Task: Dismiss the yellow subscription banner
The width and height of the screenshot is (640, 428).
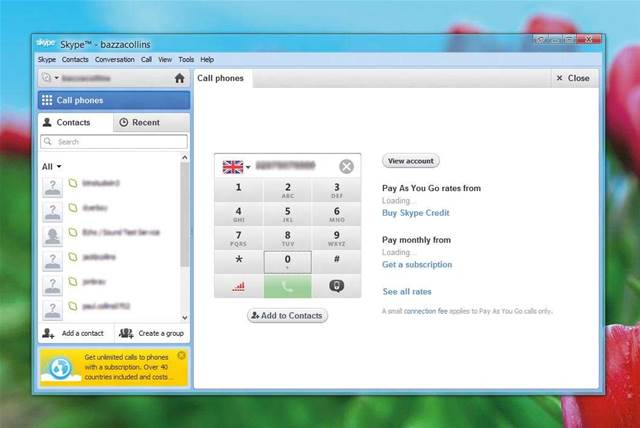Action: click(x=182, y=355)
